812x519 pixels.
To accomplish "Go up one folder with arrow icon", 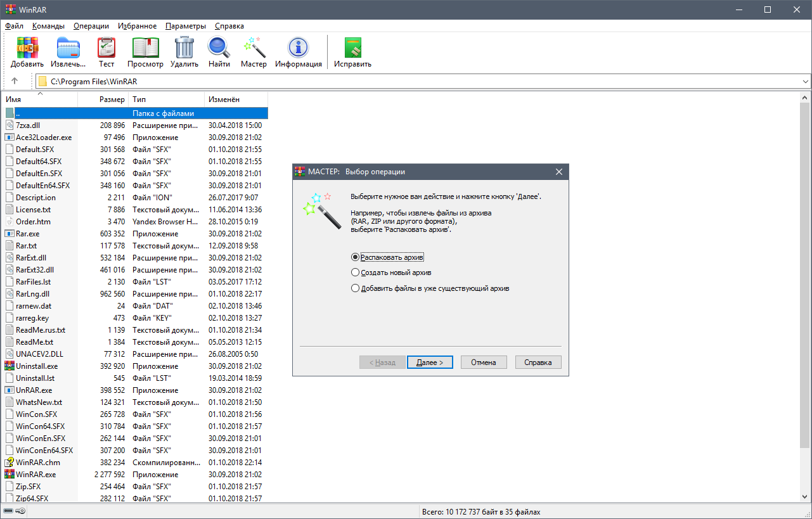I will click(x=15, y=81).
